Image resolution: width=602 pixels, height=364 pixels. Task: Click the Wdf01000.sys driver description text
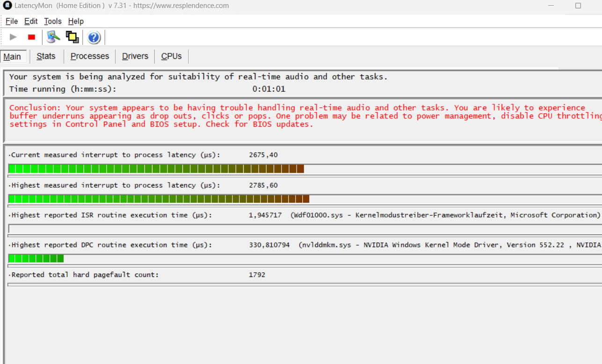pos(445,215)
